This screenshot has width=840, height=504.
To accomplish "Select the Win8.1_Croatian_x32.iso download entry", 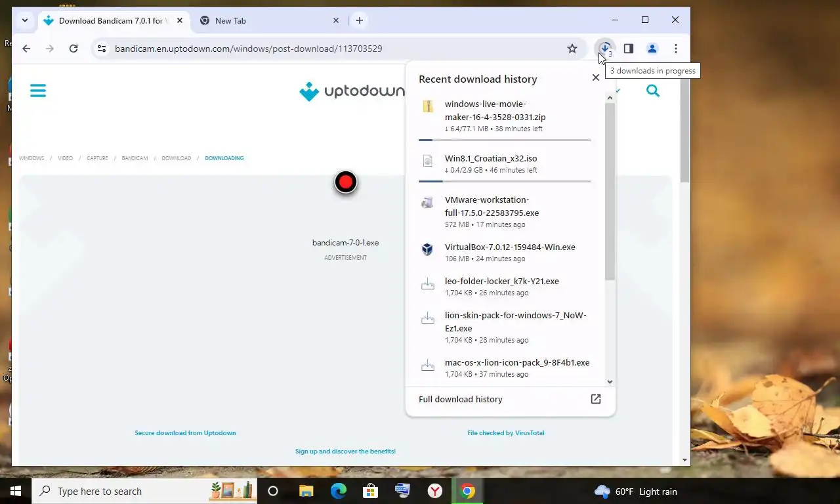I will (505, 166).
